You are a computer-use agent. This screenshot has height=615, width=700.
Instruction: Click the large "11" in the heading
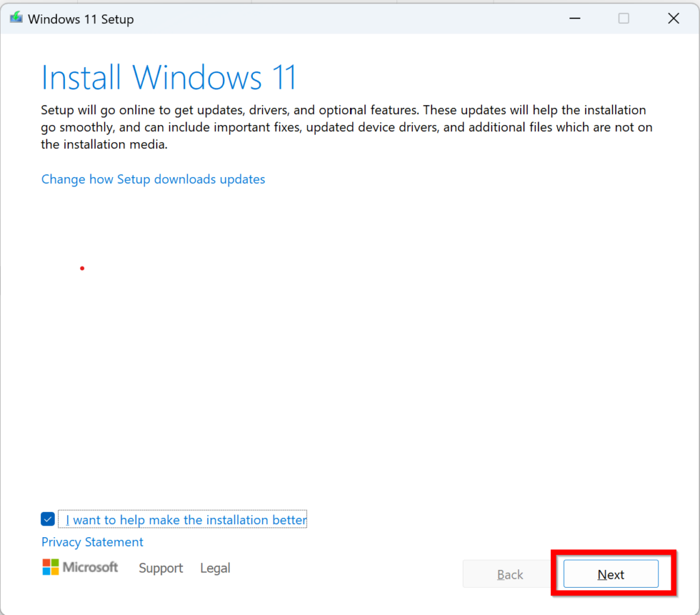point(282,77)
